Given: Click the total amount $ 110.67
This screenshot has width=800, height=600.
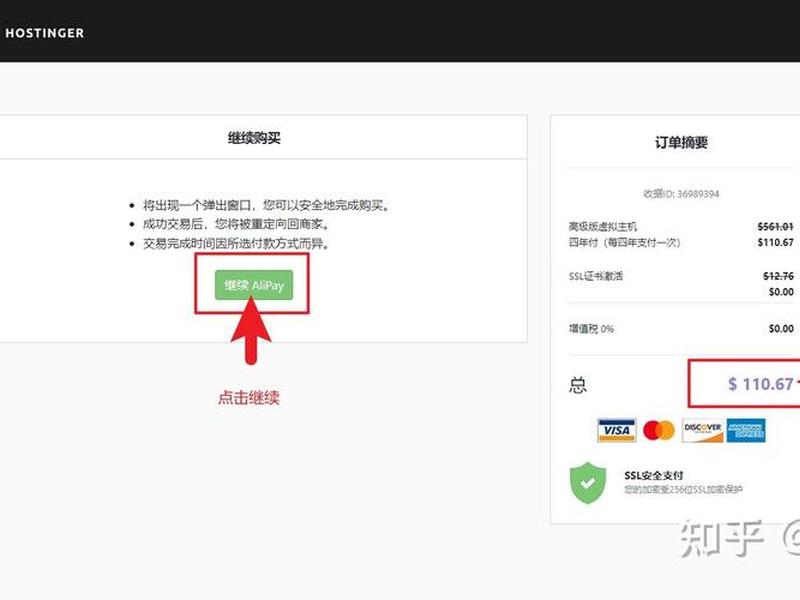Looking at the screenshot, I should tap(761, 384).
